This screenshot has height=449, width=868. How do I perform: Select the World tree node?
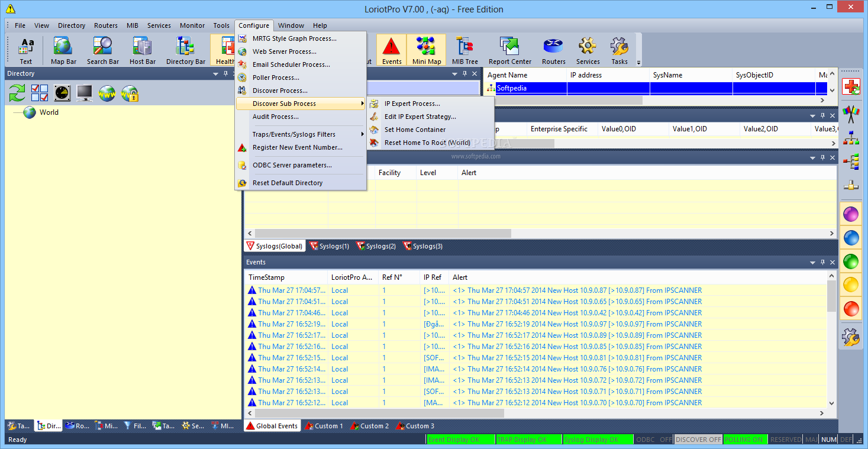click(x=49, y=112)
